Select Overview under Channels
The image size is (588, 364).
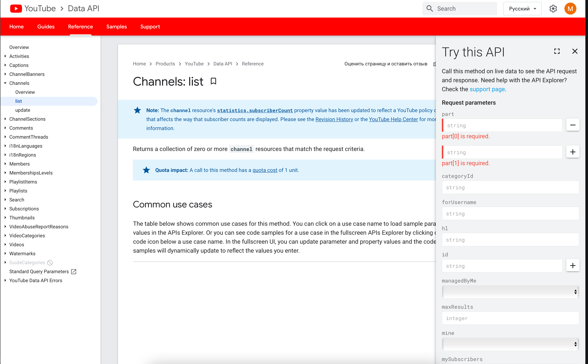[x=25, y=92]
